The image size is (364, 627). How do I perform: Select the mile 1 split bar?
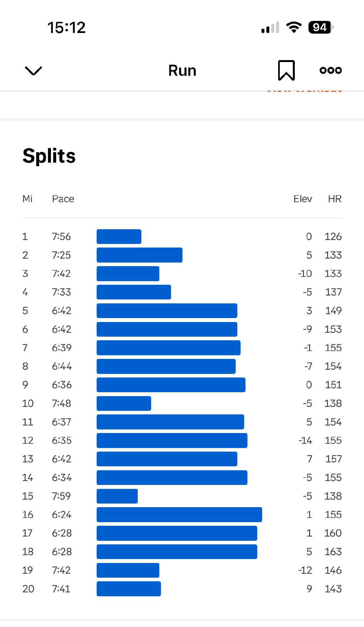click(119, 236)
